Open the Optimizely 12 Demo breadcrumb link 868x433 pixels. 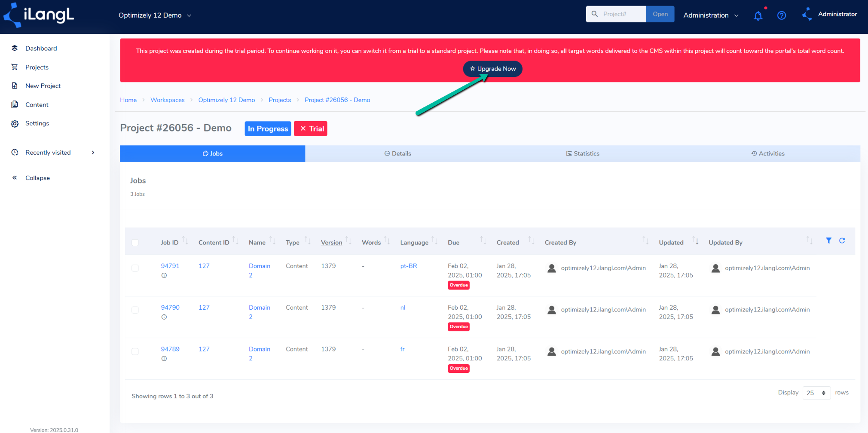point(227,100)
